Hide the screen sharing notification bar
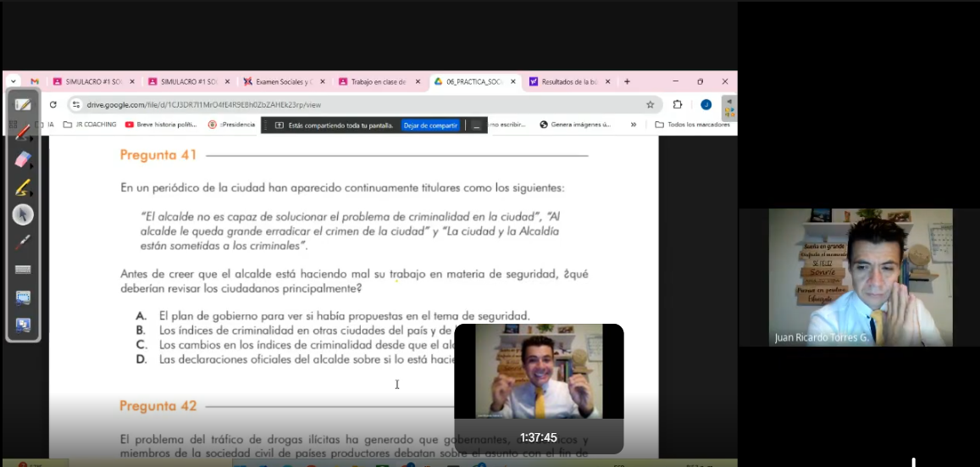Screen dimensions: 980x467 476,125
